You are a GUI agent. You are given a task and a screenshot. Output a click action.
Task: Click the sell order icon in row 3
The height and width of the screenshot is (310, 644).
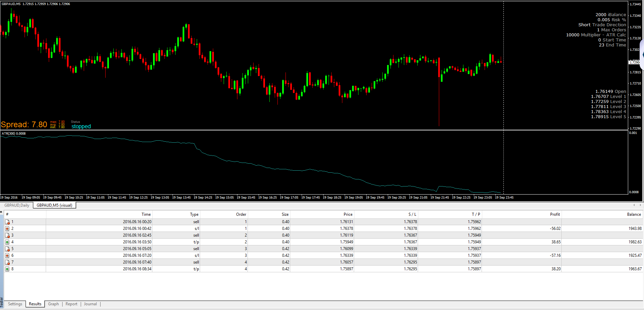click(x=7, y=235)
